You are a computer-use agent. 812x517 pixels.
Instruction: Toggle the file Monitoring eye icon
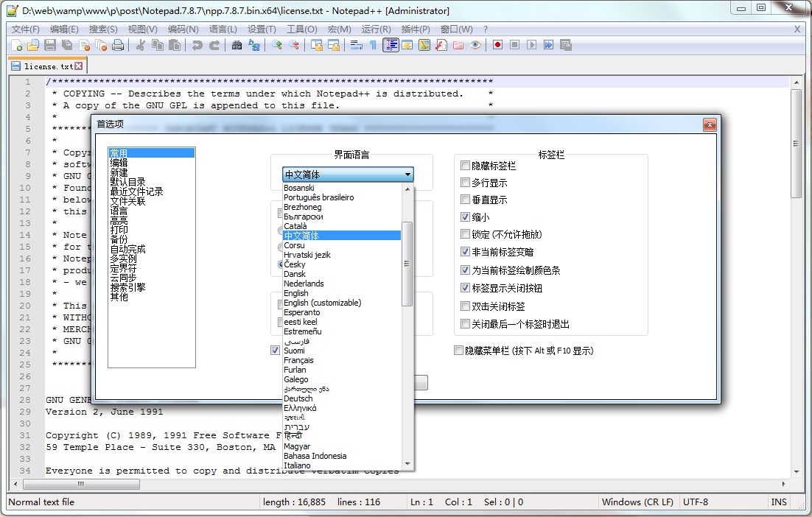[x=475, y=46]
